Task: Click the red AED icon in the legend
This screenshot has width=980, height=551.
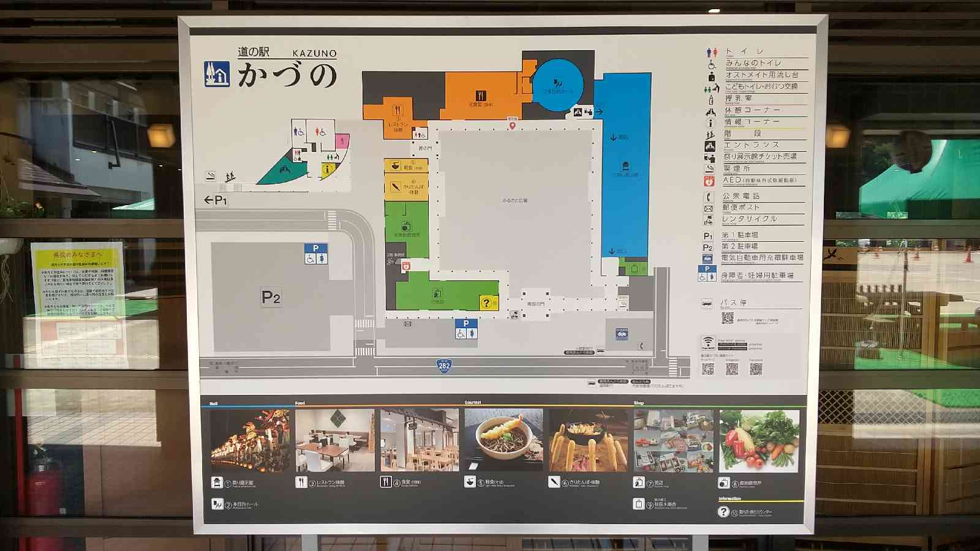Action: (x=708, y=179)
